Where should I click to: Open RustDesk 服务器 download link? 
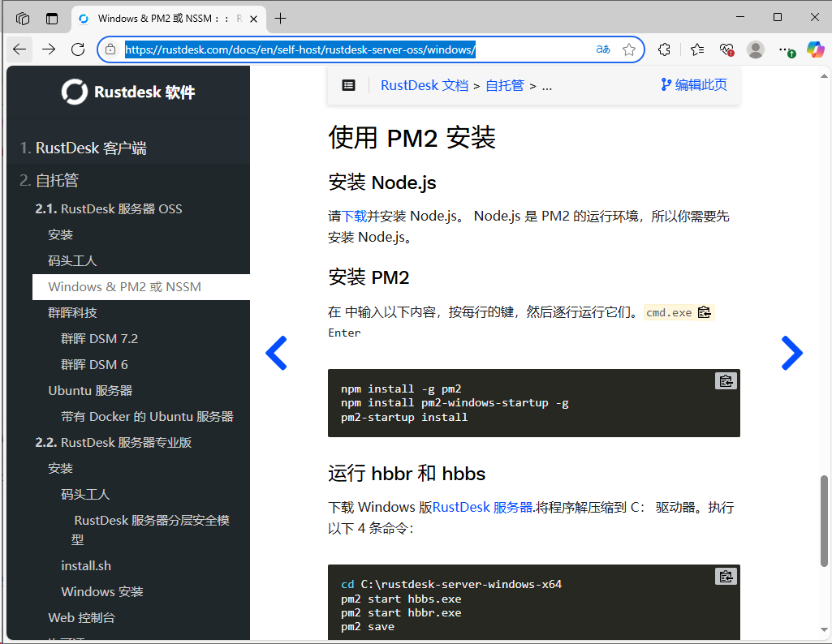click(x=482, y=507)
